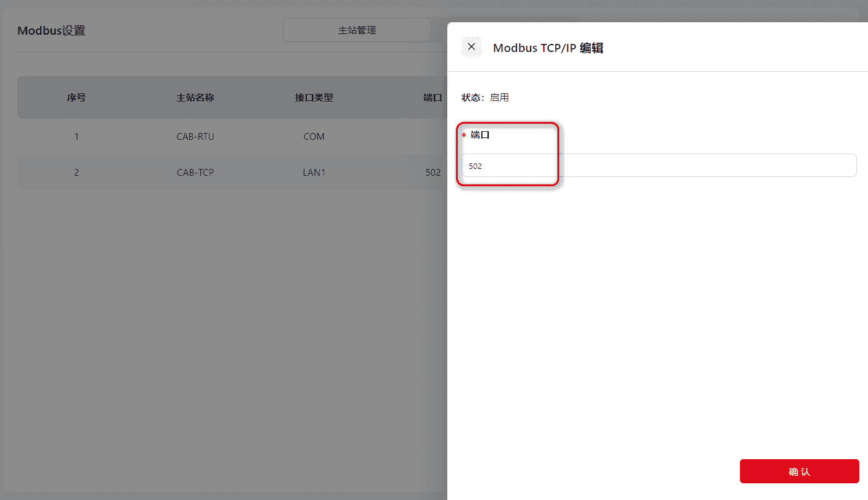Click the Modbus TCP/IP 编辑 drawer title
The image size is (868, 500).
click(548, 48)
